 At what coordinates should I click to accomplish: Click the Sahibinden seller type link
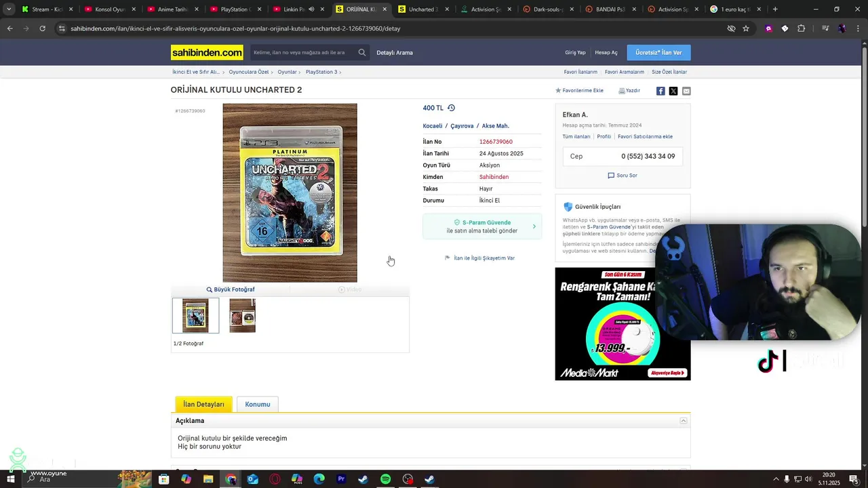(x=494, y=177)
